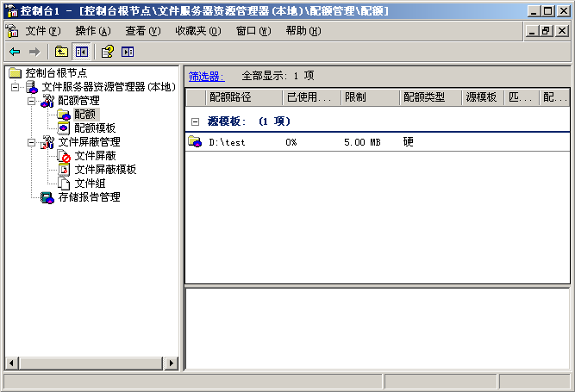Open the 操作(A) menu
The height and width of the screenshot is (392, 575).
(x=93, y=31)
